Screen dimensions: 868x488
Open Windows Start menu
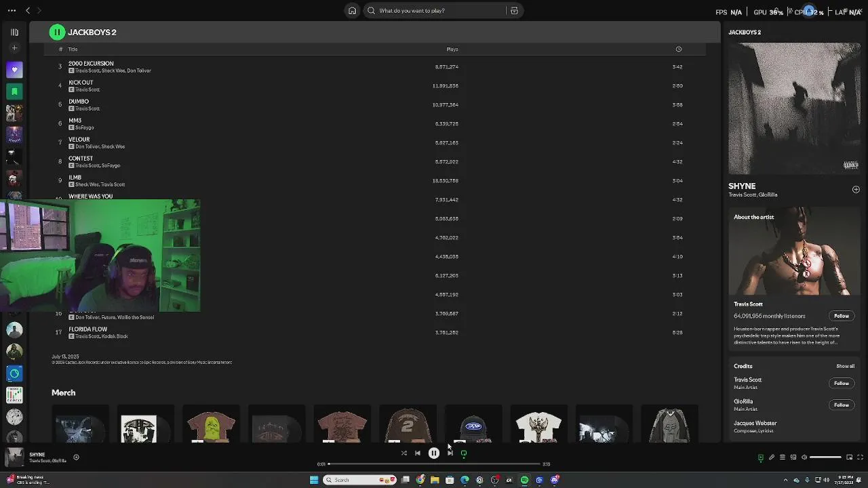pos(314,480)
